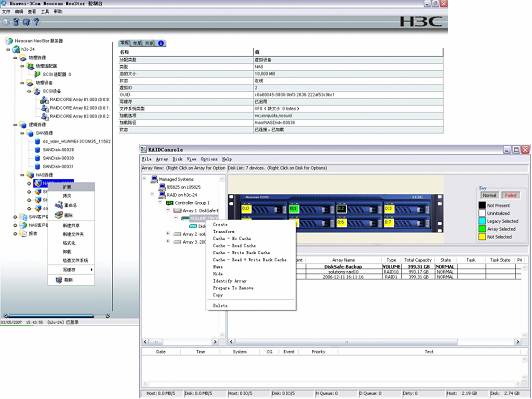
Task: Click Legacy Selected cyan swatch
Action: pos(482,221)
